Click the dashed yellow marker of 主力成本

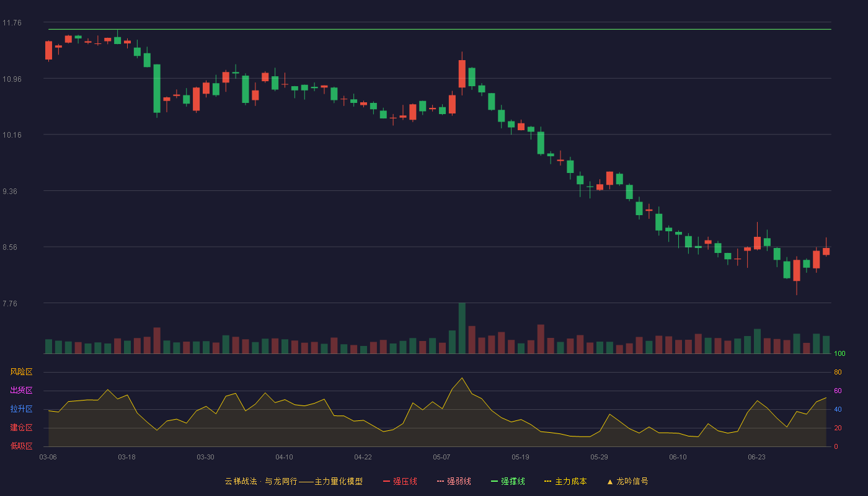pos(547,481)
